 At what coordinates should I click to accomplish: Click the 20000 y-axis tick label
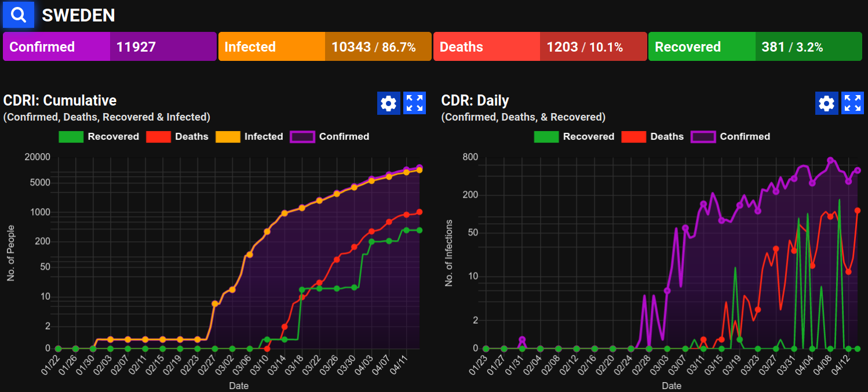click(37, 157)
